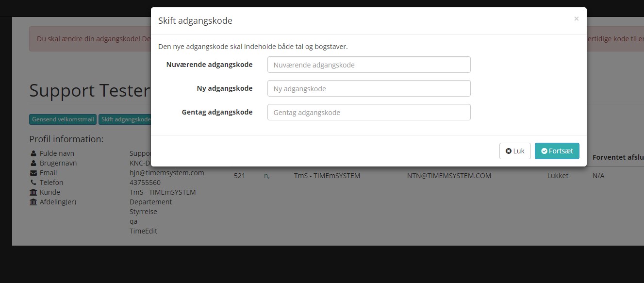This screenshot has height=283, width=644.
Task: Select the Lukket status cell in the table
Action: click(x=557, y=176)
